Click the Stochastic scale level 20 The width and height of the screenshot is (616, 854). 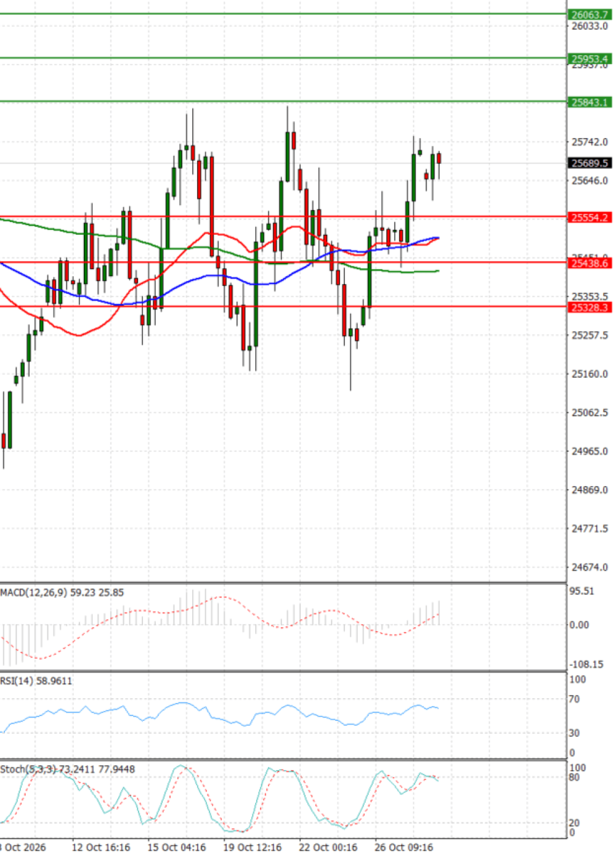tap(574, 823)
